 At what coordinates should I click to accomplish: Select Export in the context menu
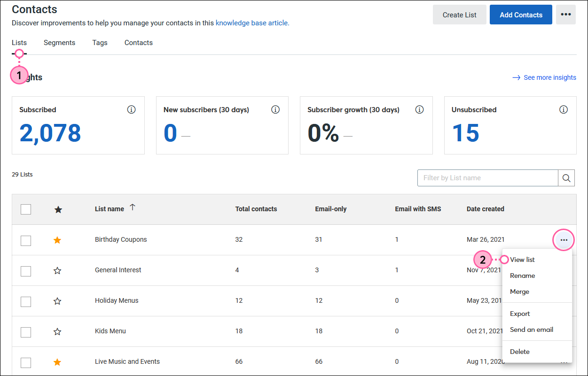520,314
